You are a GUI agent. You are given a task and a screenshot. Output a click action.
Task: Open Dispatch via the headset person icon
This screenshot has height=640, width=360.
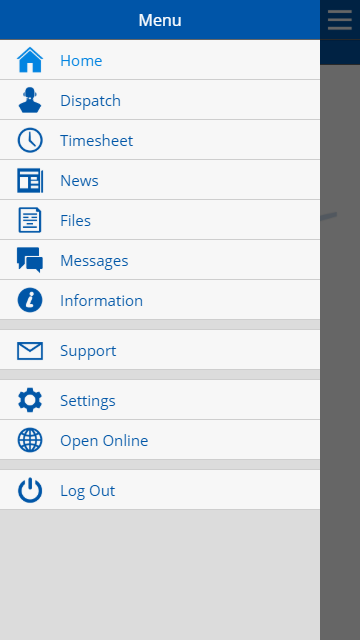30,100
